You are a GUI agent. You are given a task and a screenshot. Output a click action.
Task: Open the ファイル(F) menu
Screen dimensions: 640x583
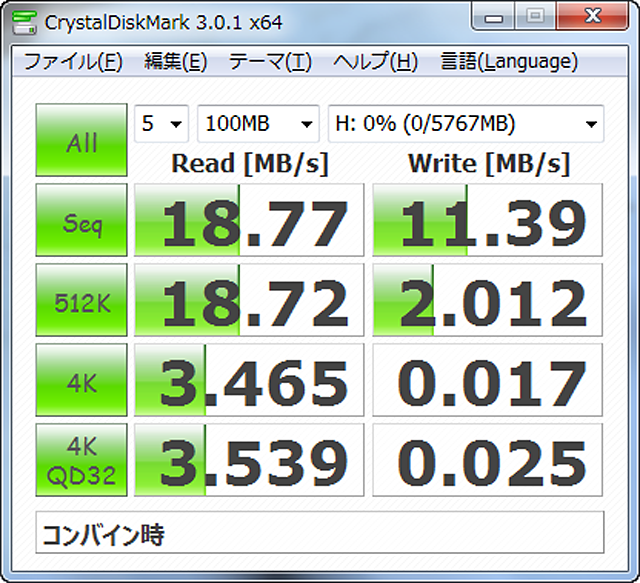tap(72, 62)
